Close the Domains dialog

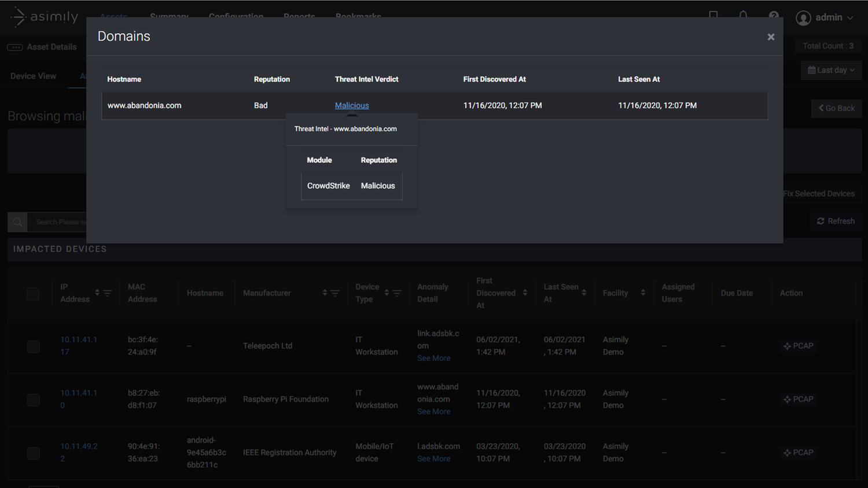(x=770, y=37)
